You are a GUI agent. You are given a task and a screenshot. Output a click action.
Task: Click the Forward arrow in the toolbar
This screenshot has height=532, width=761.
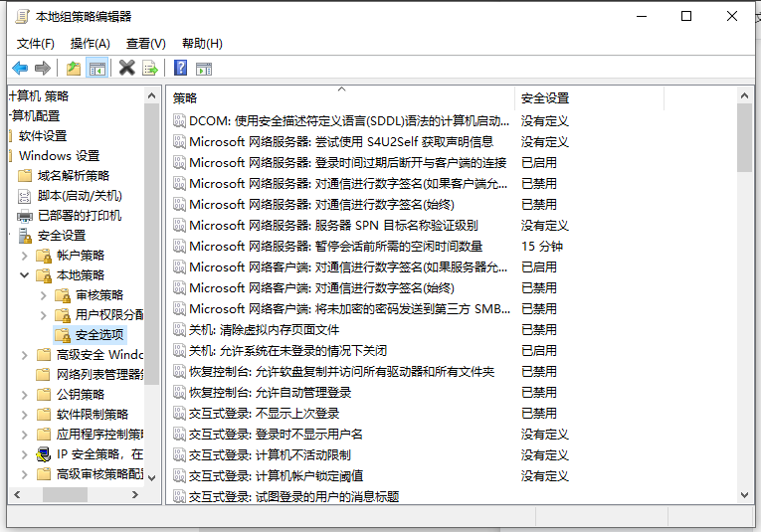42,68
